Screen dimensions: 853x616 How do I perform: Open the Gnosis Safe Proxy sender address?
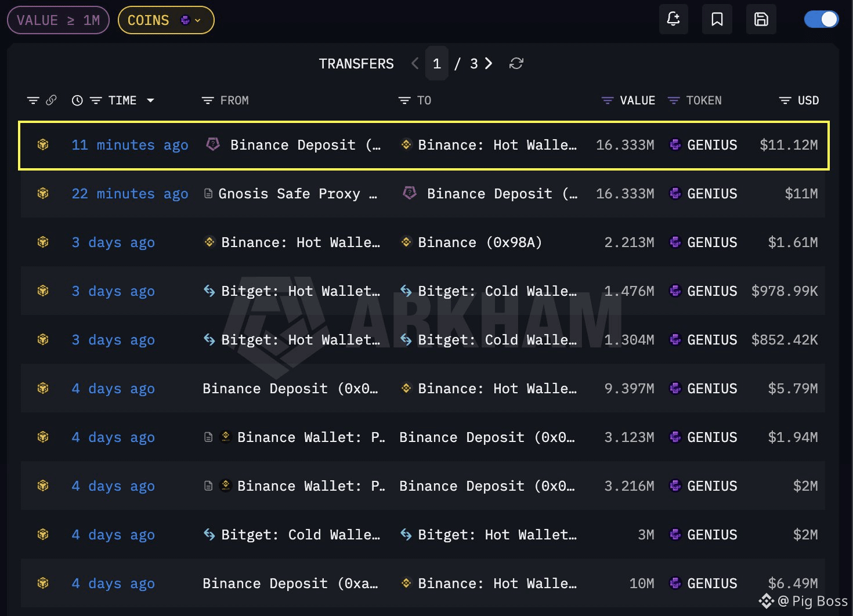(x=298, y=194)
